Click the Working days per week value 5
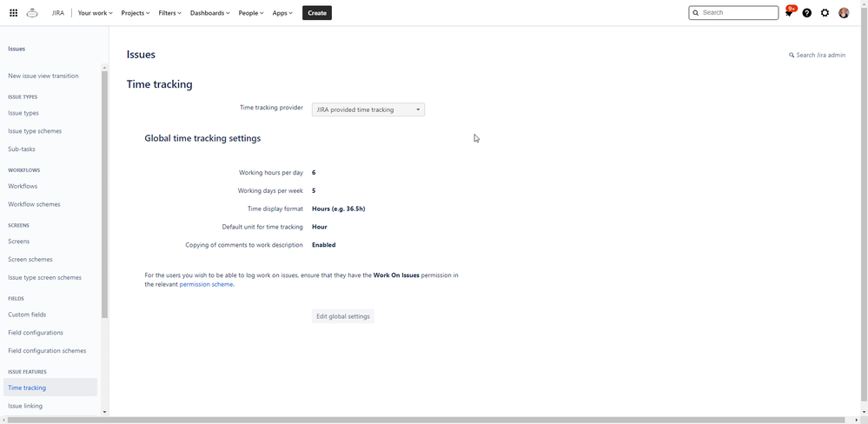Image resolution: width=868 pixels, height=424 pixels. click(314, 190)
